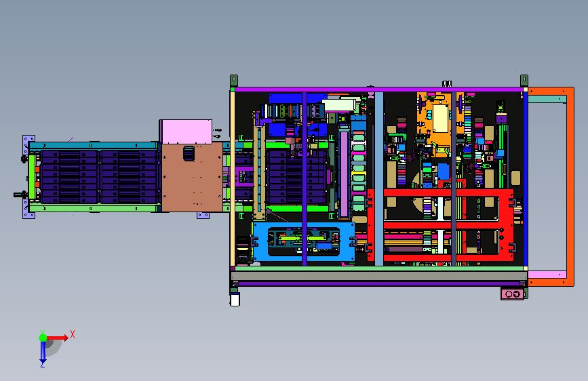Select the teal bar inside the orange frame's top
The width and height of the screenshot is (588, 381).
(547, 100)
